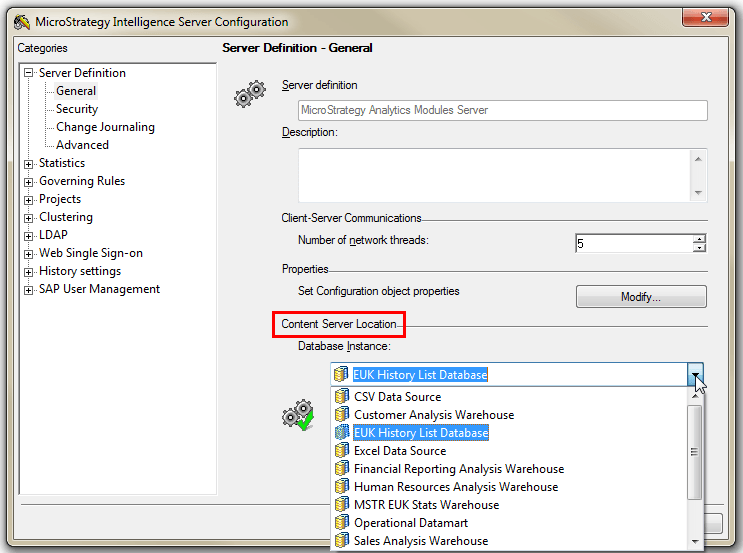This screenshot has height=553, width=743.
Task: Expand the History settings category
Action: tap(28, 272)
